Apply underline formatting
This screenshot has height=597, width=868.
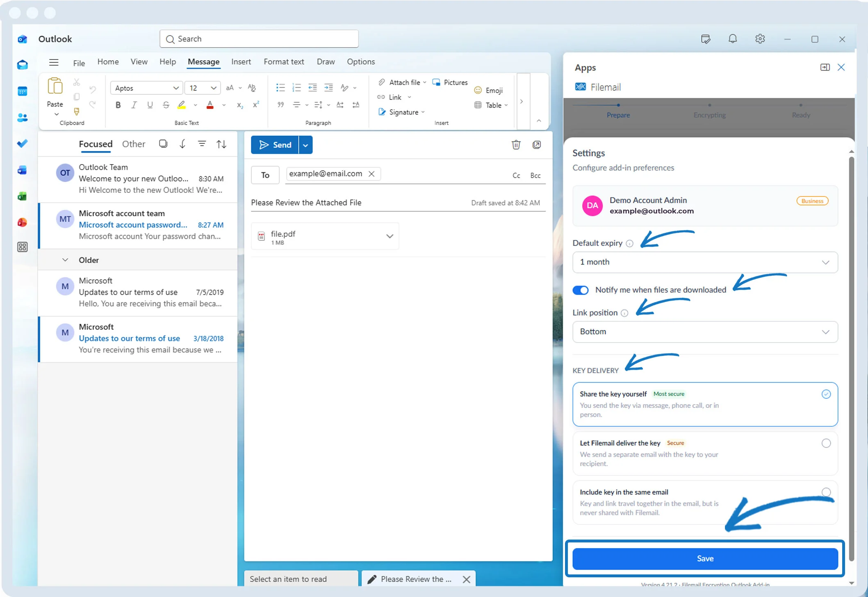pos(150,105)
